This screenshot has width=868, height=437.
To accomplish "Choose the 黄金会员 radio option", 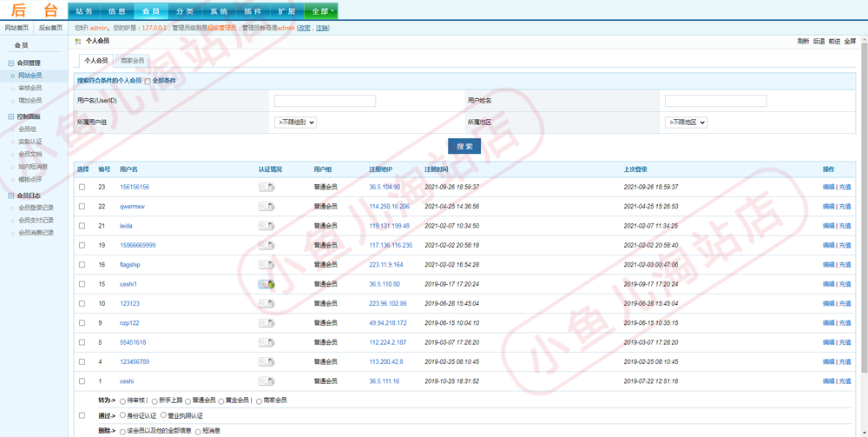I will coord(221,401).
